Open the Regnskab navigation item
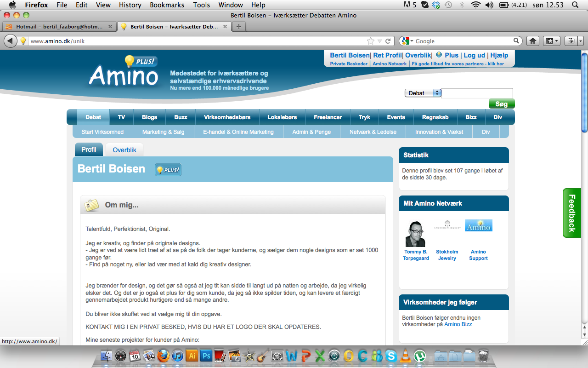Image resolution: width=588 pixels, height=368 pixels. pos(435,117)
